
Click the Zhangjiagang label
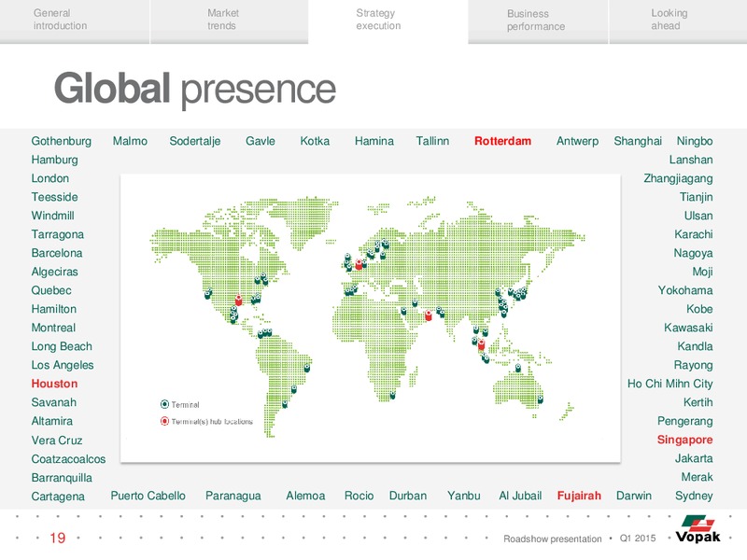click(678, 179)
